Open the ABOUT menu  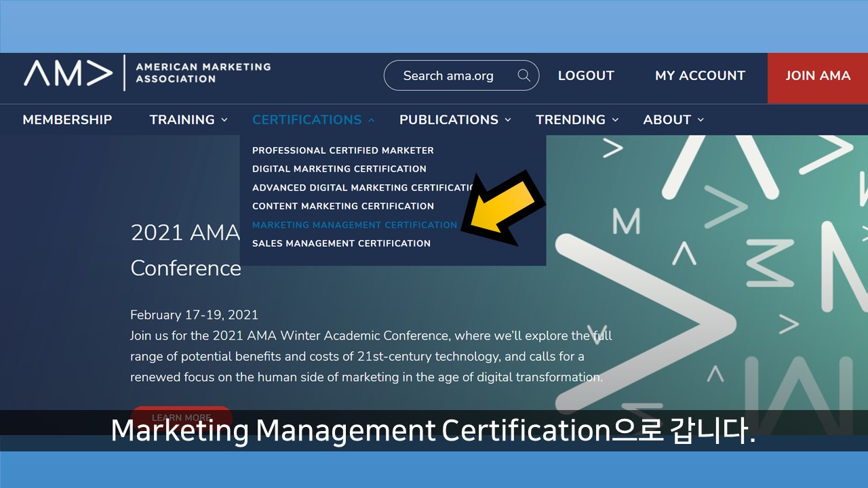(667, 120)
